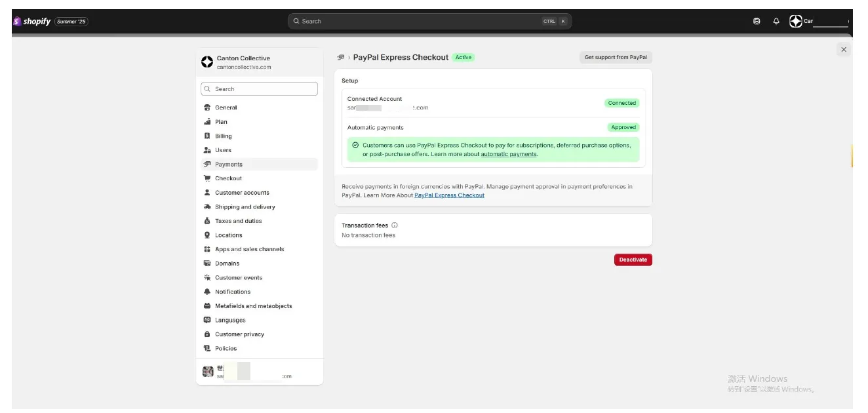Image resolution: width=868 pixels, height=413 pixels.
Task: Click Get support from PayPal button
Action: pyautogui.click(x=616, y=57)
